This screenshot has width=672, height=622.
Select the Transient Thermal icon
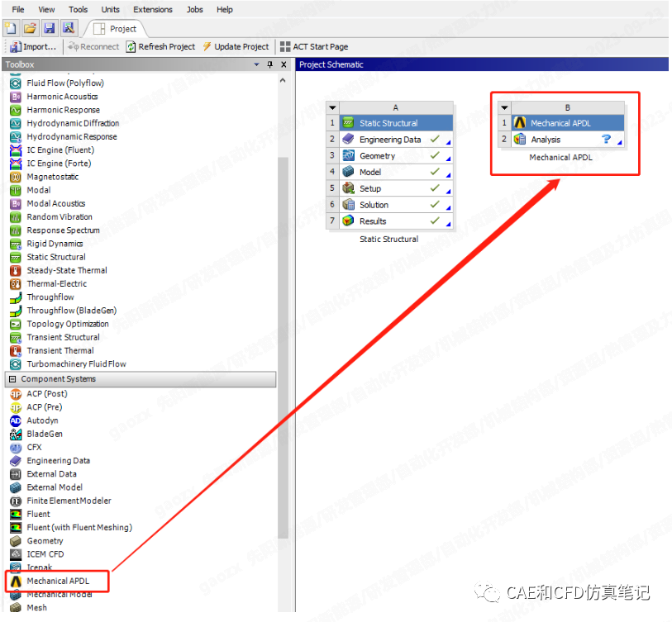coord(16,350)
